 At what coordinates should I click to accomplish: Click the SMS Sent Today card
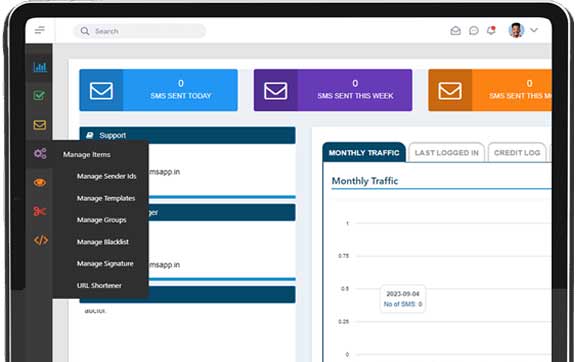pyautogui.click(x=158, y=90)
